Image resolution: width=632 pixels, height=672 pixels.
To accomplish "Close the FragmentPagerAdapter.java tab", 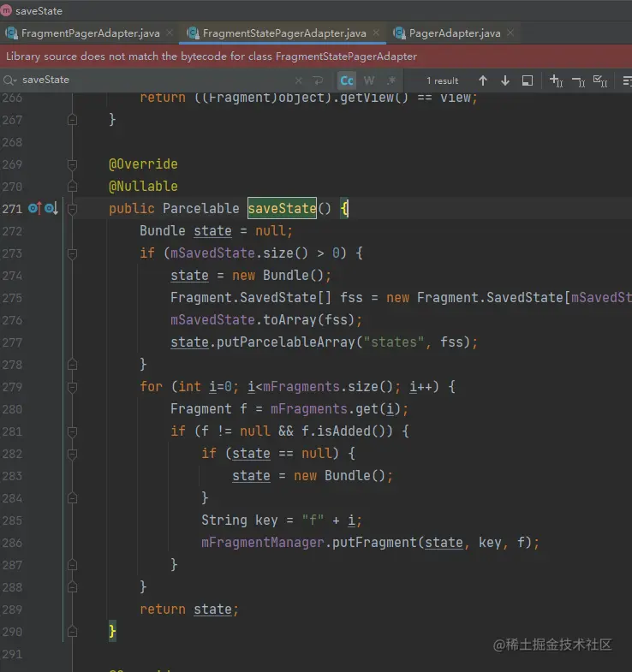I will (x=170, y=33).
